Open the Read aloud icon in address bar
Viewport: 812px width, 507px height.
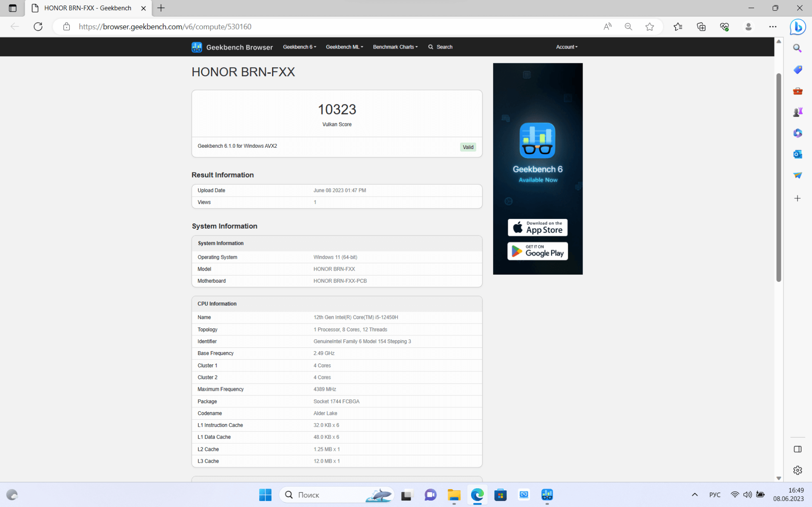coord(607,26)
